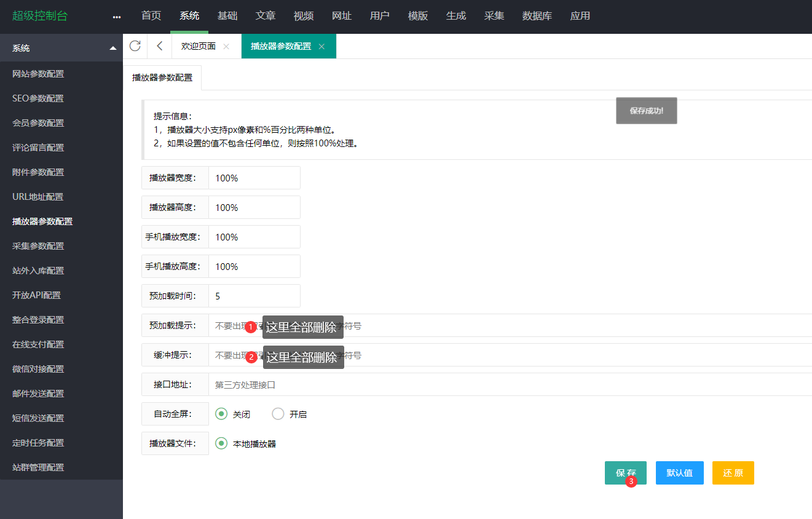
Task: Click the 保存 button
Action: tap(625, 472)
